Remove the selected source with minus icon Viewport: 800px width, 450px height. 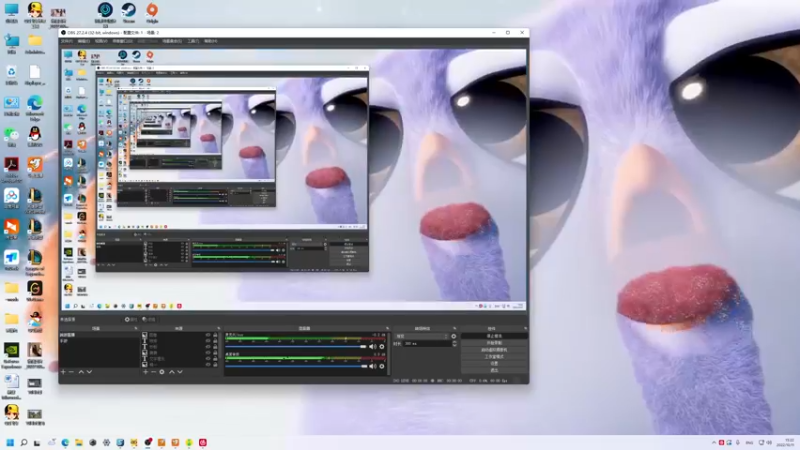(x=153, y=372)
